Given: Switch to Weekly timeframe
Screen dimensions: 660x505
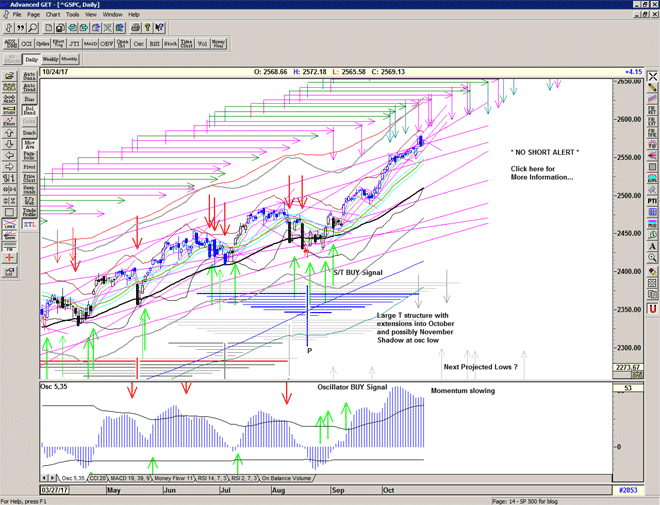Looking at the screenshot, I should 50,60.
